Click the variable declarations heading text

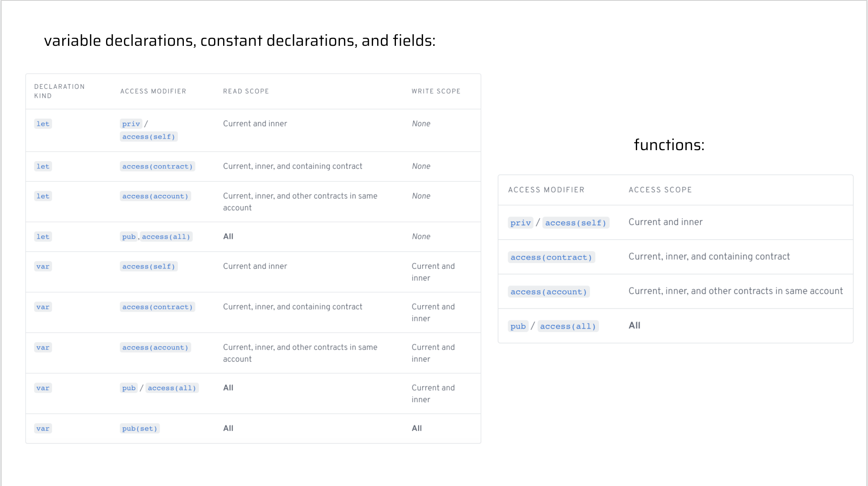(240, 40)
